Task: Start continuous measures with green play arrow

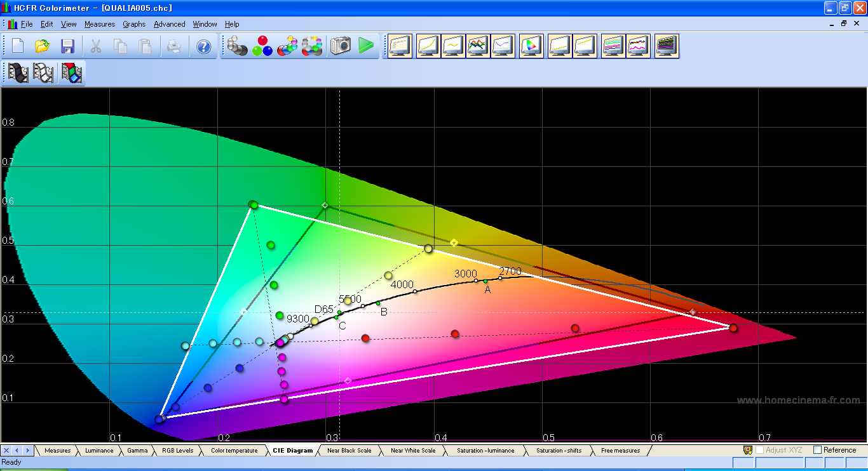Action: coord(365,46)
